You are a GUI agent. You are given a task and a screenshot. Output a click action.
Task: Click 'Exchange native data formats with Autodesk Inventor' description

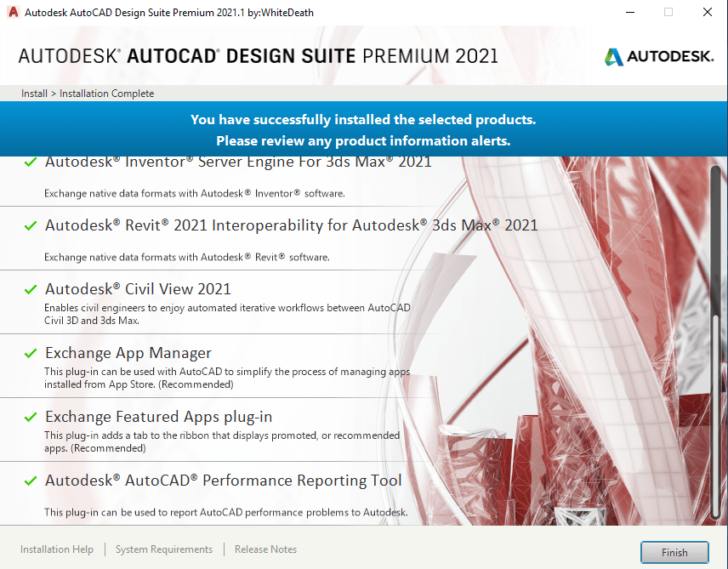point(195,193)
